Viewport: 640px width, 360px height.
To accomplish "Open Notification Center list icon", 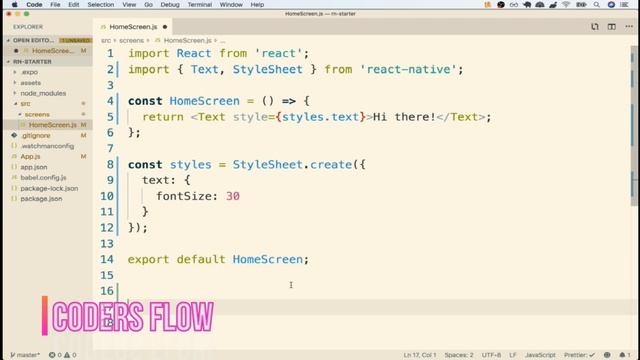I will 624,4.
